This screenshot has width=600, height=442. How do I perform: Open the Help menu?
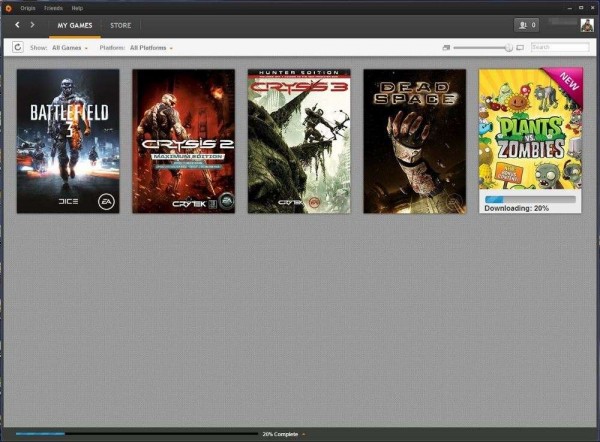pyautogui.click(x=77, y=8)
